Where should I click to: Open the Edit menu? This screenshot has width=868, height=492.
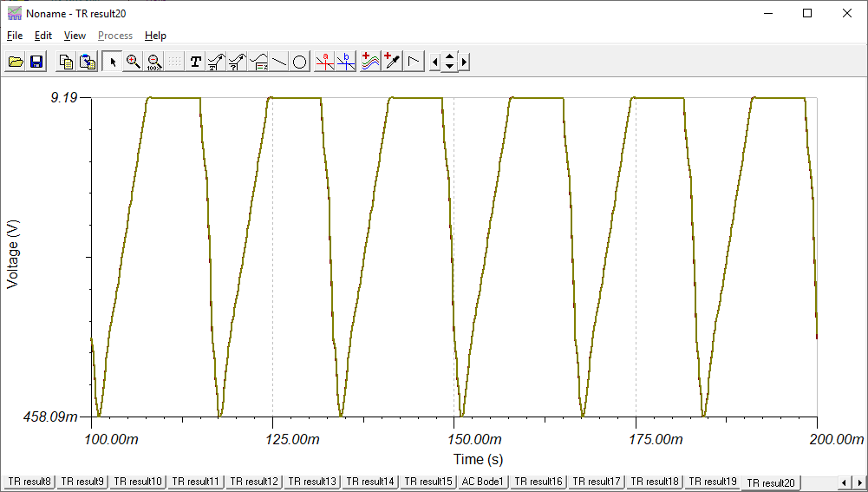click(42, 36)
